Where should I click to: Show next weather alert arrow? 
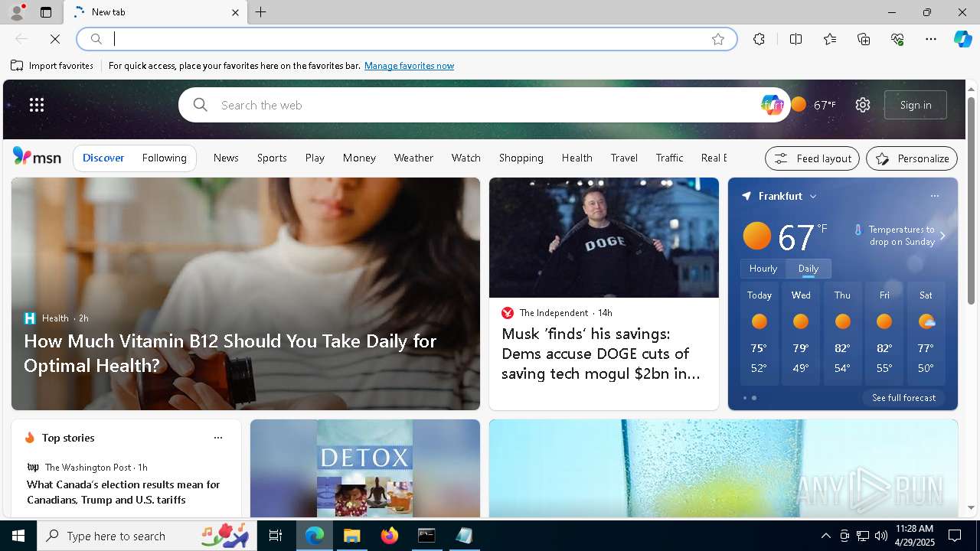942,236
